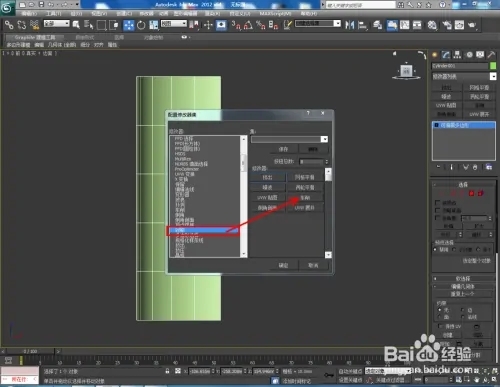Viewport: 500px width, 387px height.
Task: Select the first preview selection radio button
Action: [435, 249]
